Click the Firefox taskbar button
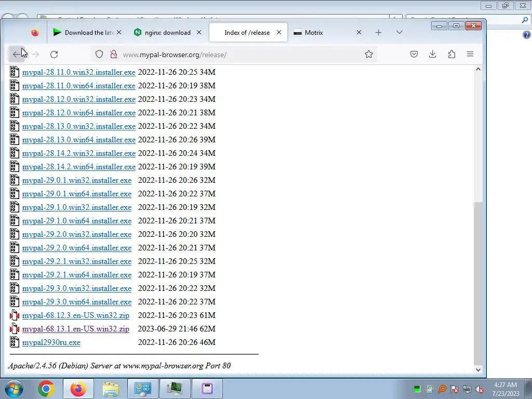 pos(78,389)
